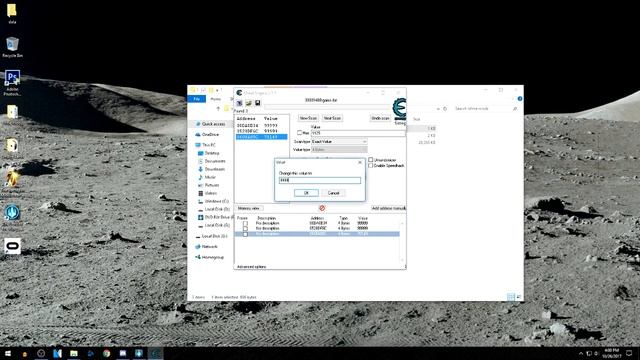Click the Cheat Engine logo settings icon
The image size is (640, 360).
399,109
